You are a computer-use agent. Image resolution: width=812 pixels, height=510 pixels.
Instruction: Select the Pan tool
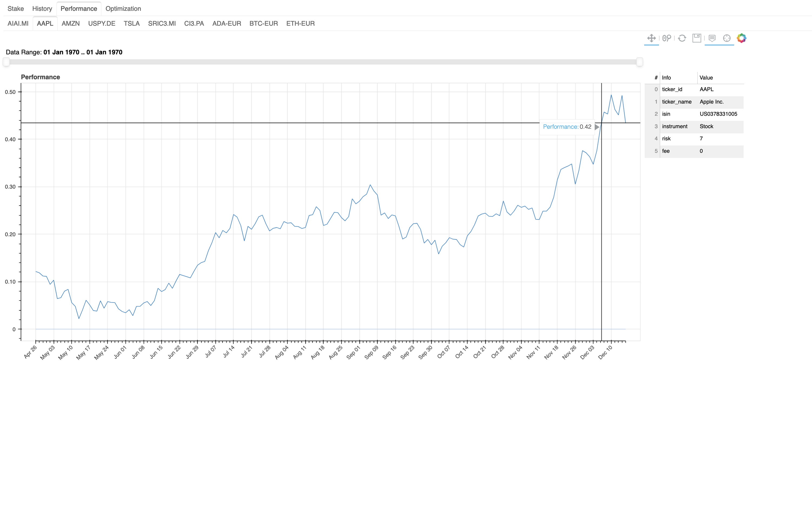(651, 38)
